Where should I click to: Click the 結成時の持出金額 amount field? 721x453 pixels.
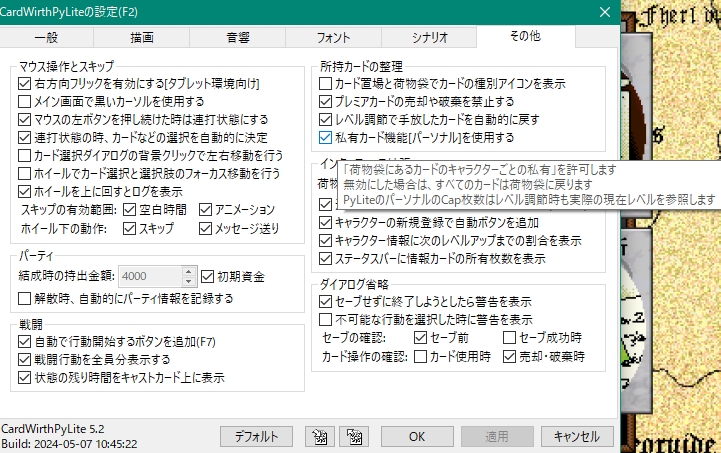click(149, 276)
